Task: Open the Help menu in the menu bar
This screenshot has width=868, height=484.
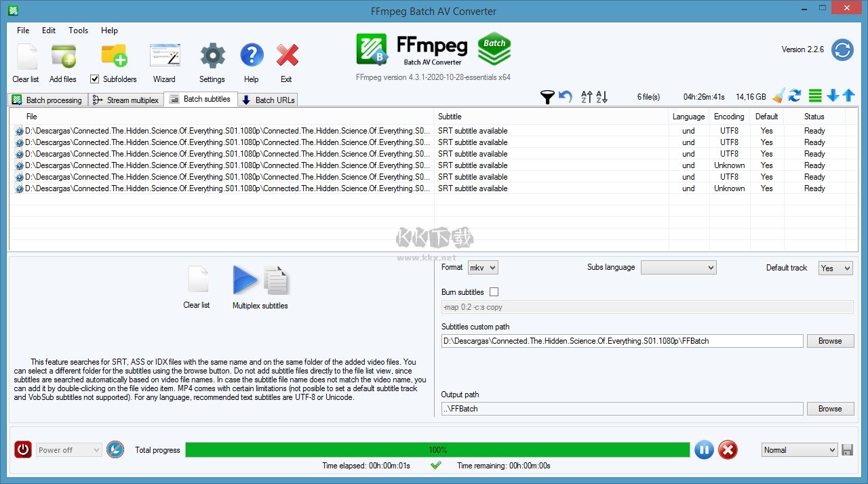Action: [x=109, y=31]
